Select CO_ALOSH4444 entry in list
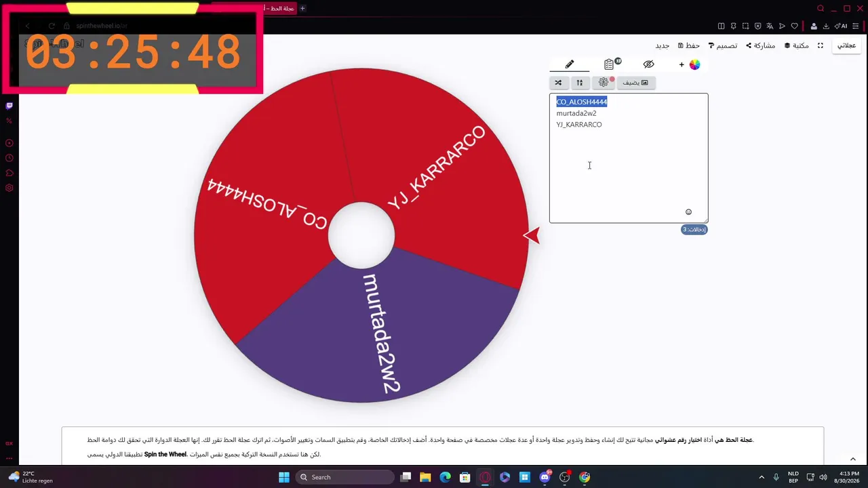Screen dimensions: 868x488 click(582, 102)
